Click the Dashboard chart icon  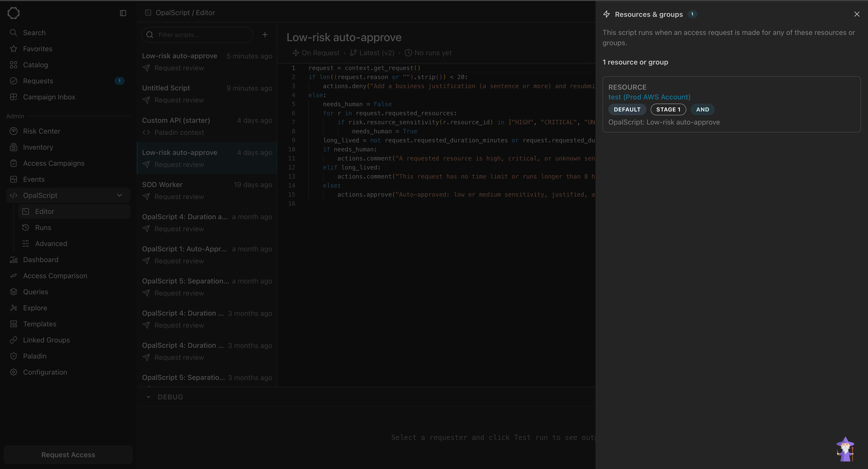[14, 260]
